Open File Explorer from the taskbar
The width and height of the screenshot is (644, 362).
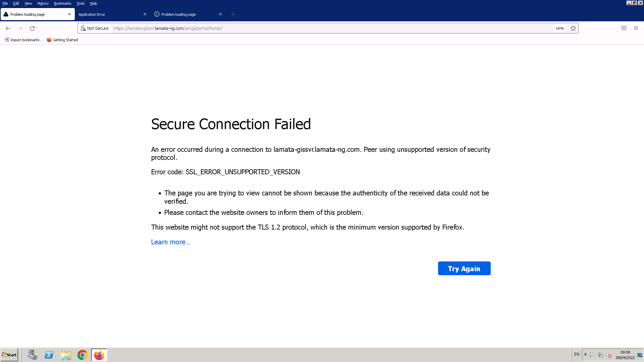point(66,355)
